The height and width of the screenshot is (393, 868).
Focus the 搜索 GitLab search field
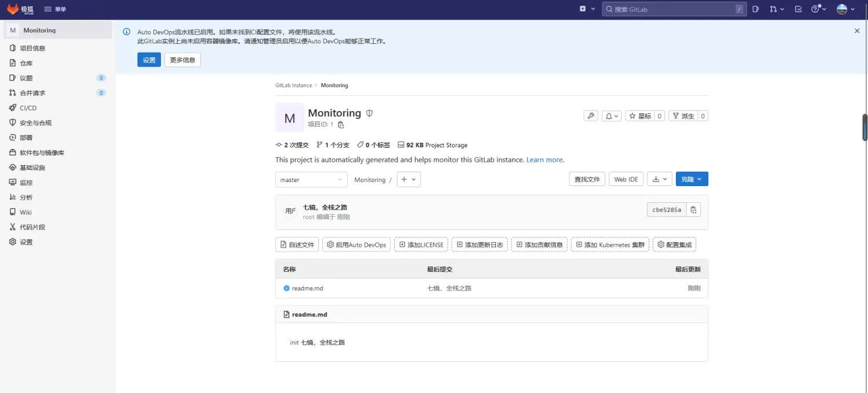[x=674, y=9]
